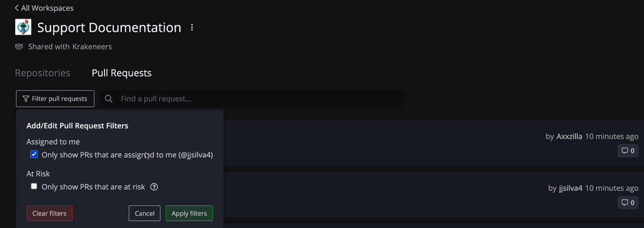Open help for the At Risk filter

154,187
